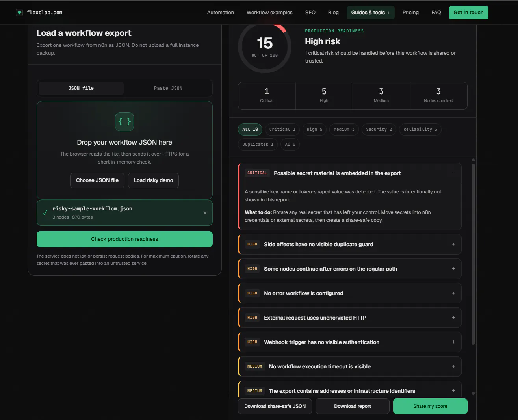Expand No error workflow is configured
Image resolution: width=518 pixels, height=420 pixels.
(453, 293)
